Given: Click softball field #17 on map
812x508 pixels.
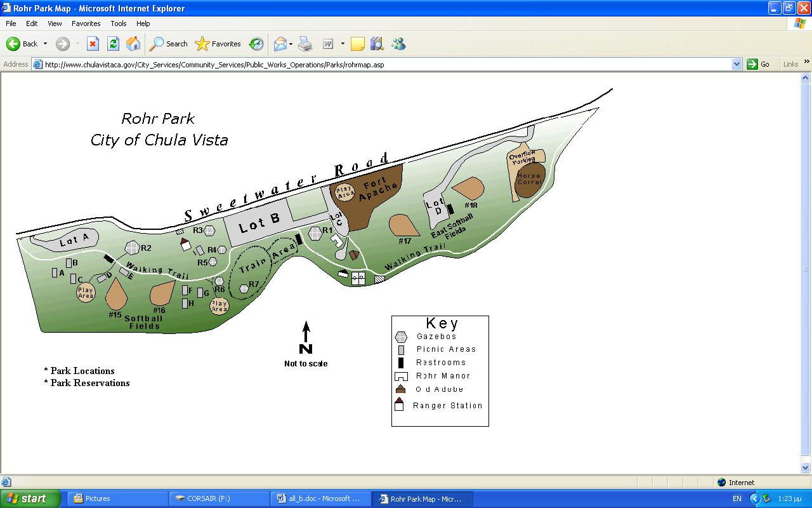Looking at the screenshot, I should 403,226.
